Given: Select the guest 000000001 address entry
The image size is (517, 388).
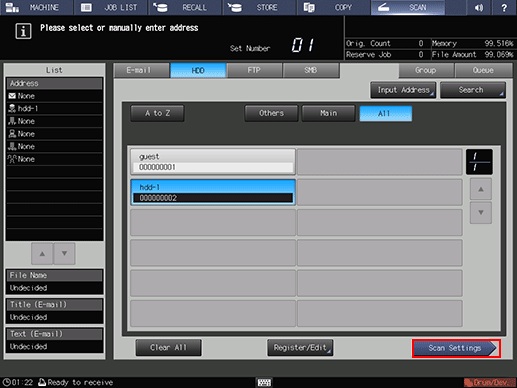Looking at the screenshot, I should click(x=213, y=162).
